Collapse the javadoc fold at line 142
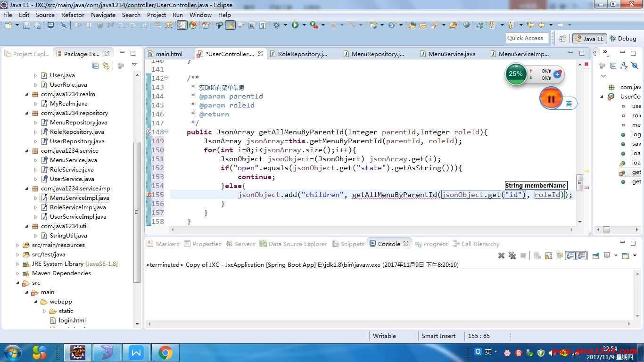 click(166, 78)
